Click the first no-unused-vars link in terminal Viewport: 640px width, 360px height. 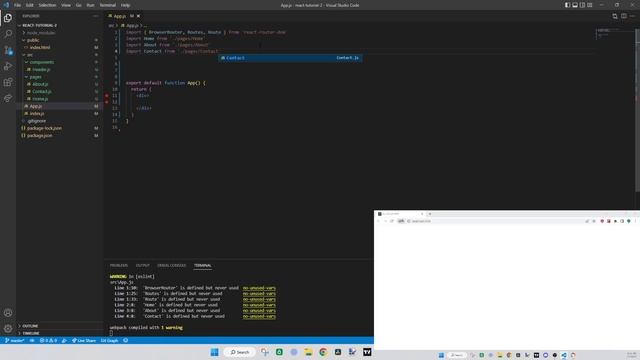pyautogui.click(x=259, y=288)
